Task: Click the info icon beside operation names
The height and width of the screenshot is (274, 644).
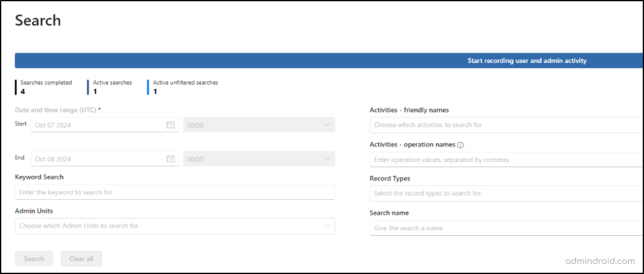Action: coord(461,145)
